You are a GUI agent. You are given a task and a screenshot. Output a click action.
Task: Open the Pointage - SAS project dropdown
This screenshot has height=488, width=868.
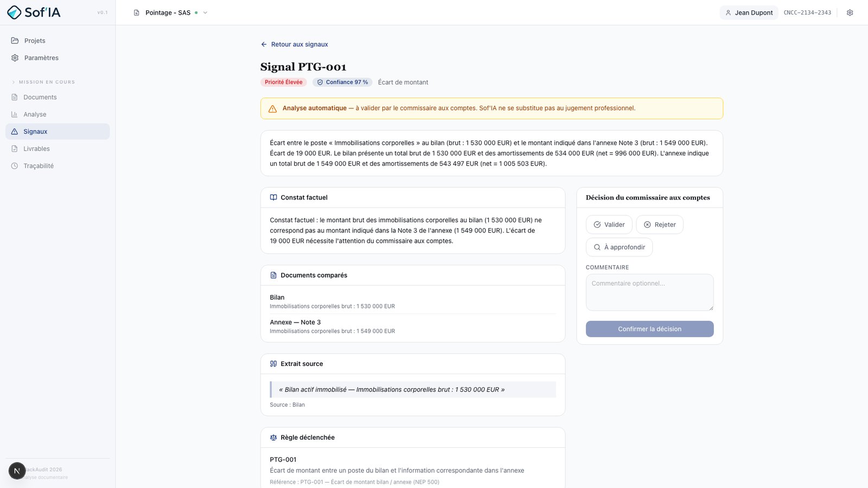tap(171, 12)
